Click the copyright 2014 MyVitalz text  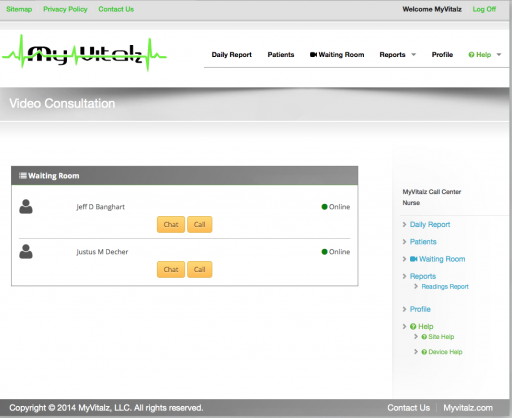(106, 408)
